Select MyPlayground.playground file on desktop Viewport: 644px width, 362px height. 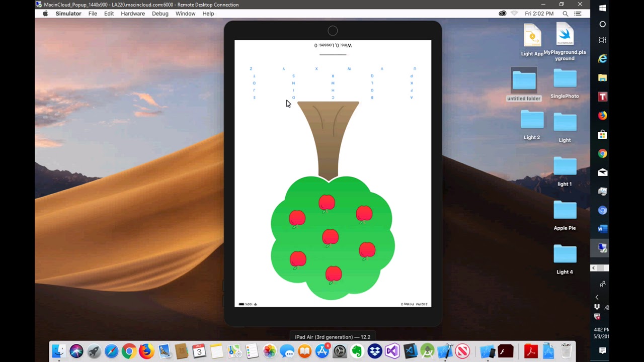[565, 42]
